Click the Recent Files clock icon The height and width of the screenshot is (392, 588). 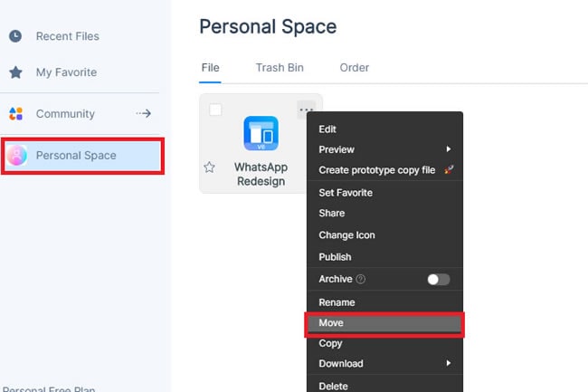(x=15, y=36)
